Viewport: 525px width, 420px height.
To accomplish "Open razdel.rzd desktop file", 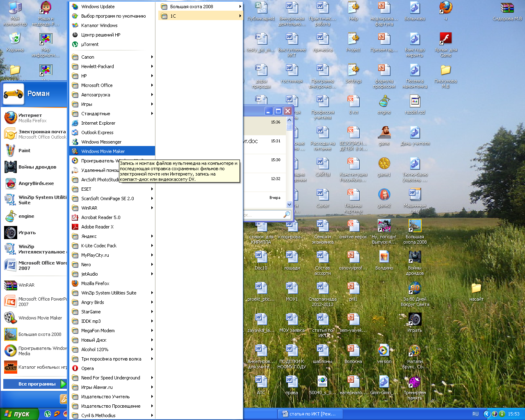I will click(x=415, y=104).
